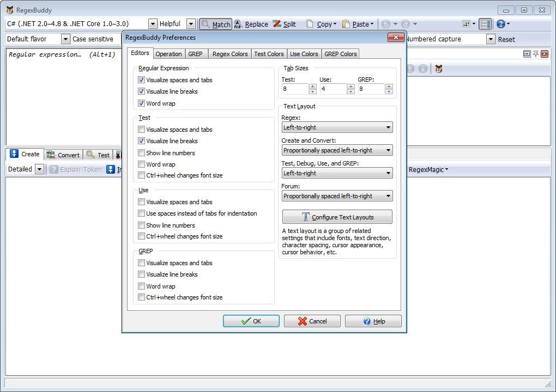The width and height of the screenshot is (556, 392).
Task: Switch to the Test Colors tab
Action: point(269,54)
